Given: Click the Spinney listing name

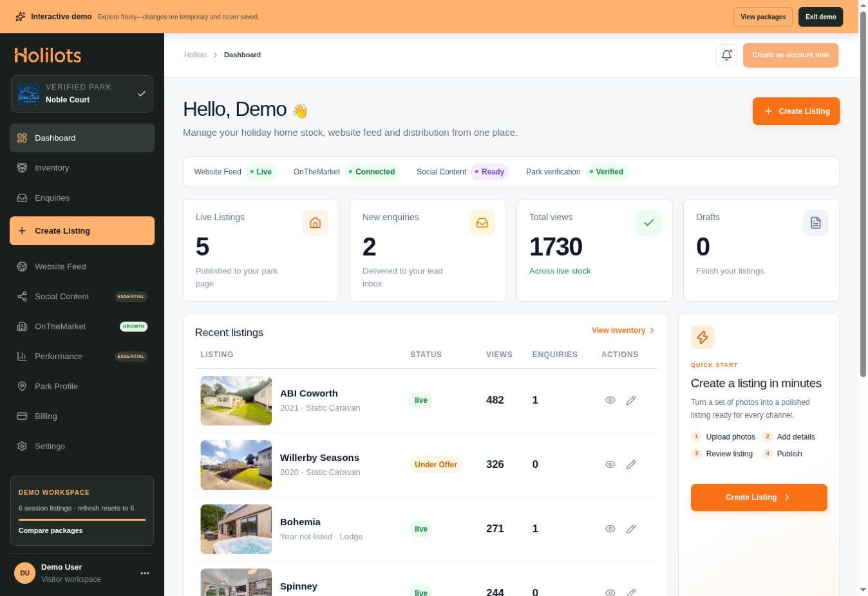Looking at the screenshot, I should [299, 587].
